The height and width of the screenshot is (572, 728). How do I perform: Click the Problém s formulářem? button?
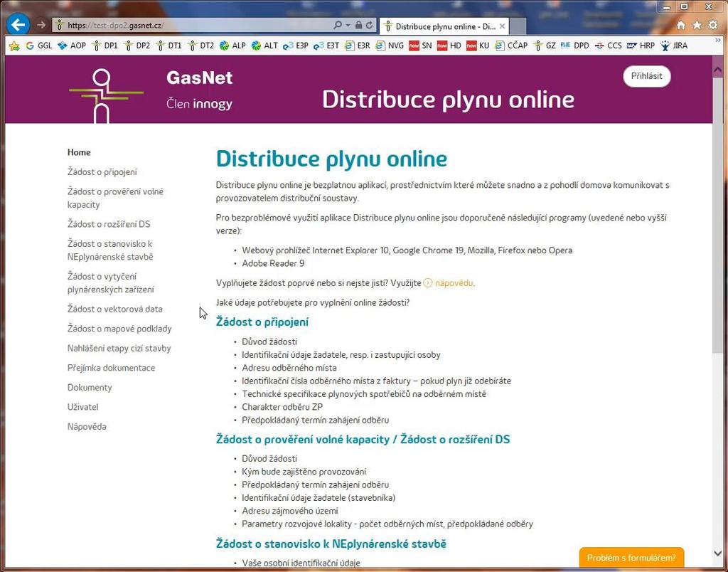coord(631,558)
